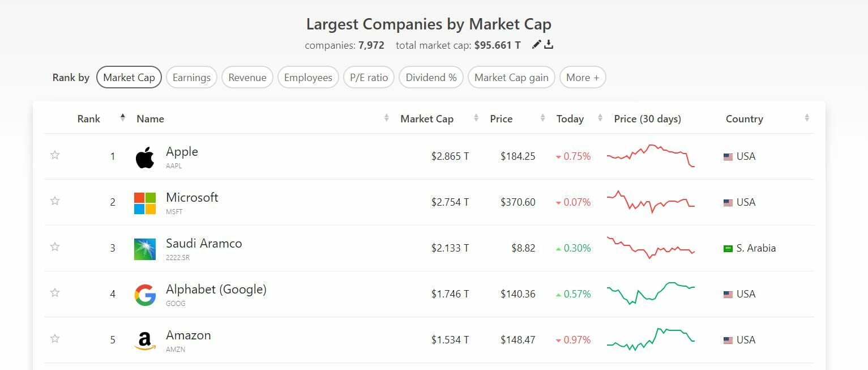Open the Saudi Aramco company link
868x370 pixels.
pos(204,244)
